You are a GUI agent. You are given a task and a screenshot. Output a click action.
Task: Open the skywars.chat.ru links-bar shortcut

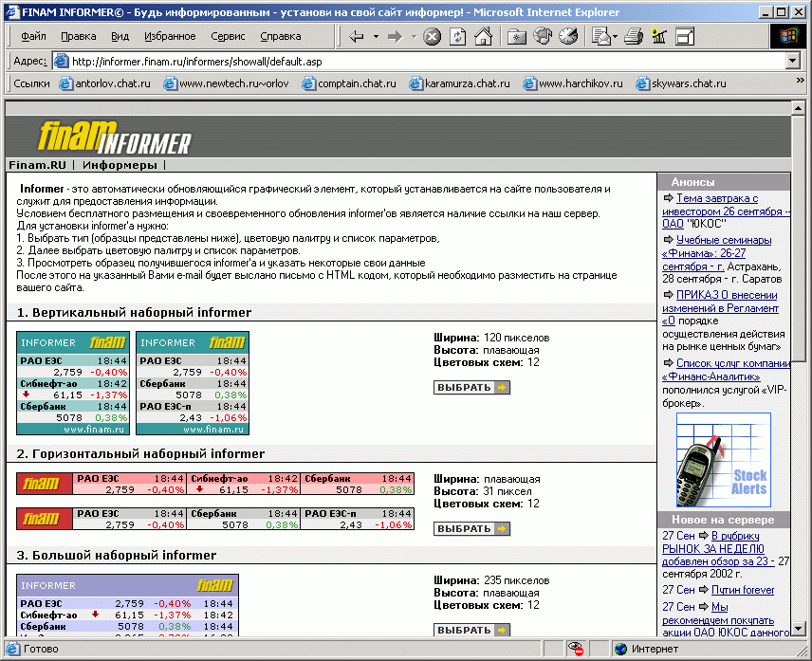681,83
